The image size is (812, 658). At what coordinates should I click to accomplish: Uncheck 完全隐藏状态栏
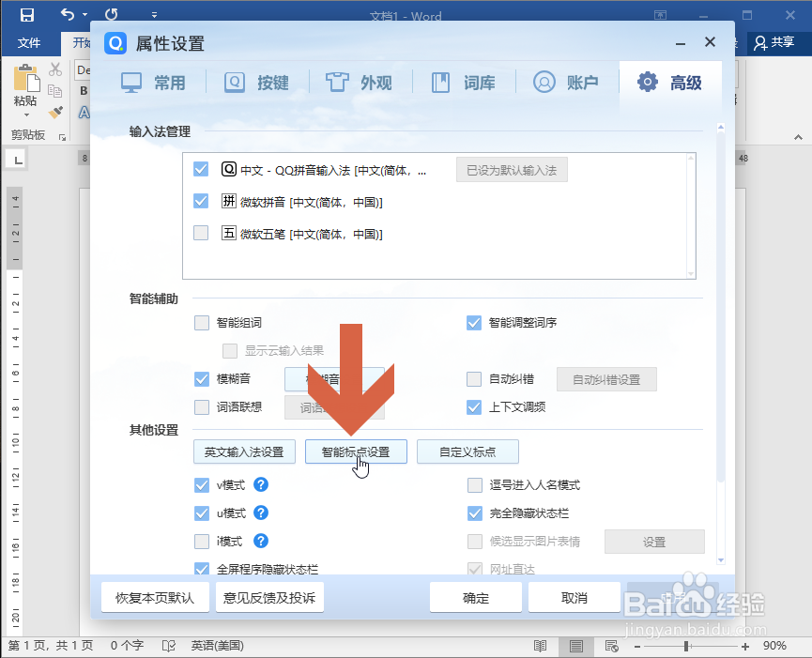click(x=475, y=513)
